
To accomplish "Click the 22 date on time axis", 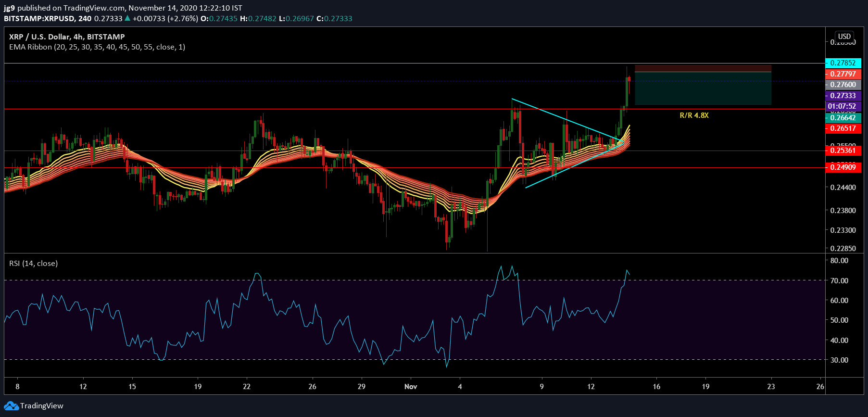I will click(x=247, y=387).
